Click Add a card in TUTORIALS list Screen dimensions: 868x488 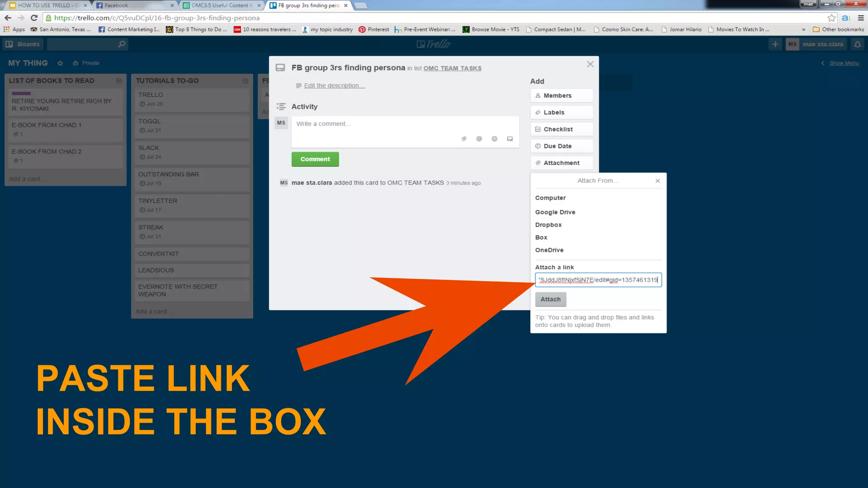click(154, 312)
